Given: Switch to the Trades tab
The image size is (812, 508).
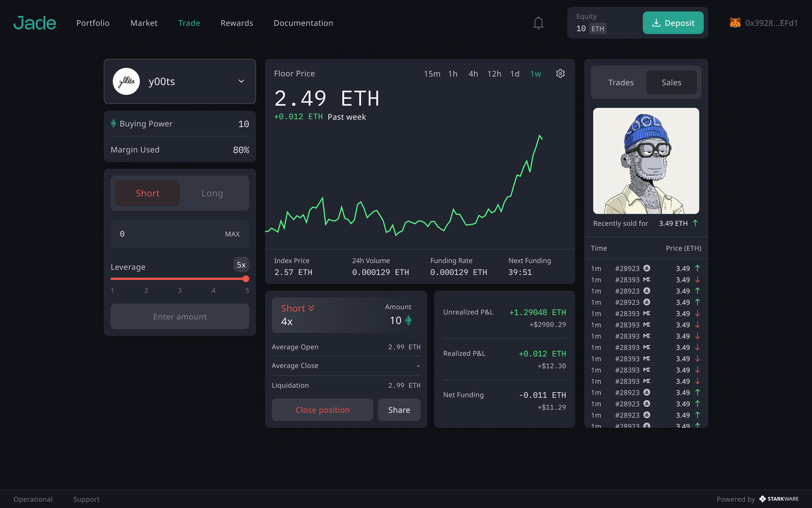Looking at the screenshot, I should [620, 82].
